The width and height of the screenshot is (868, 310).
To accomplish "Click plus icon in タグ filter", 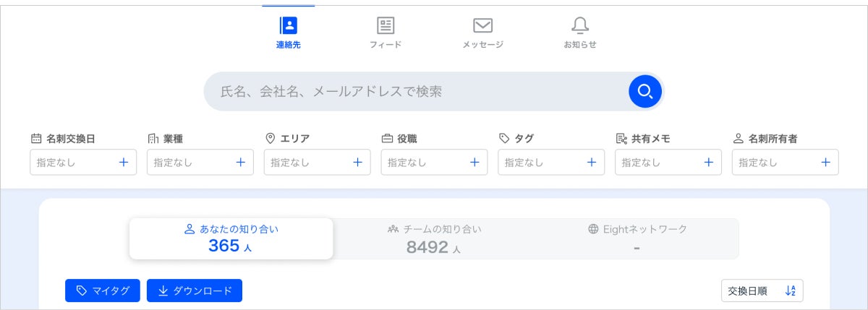I will [592, 163].
